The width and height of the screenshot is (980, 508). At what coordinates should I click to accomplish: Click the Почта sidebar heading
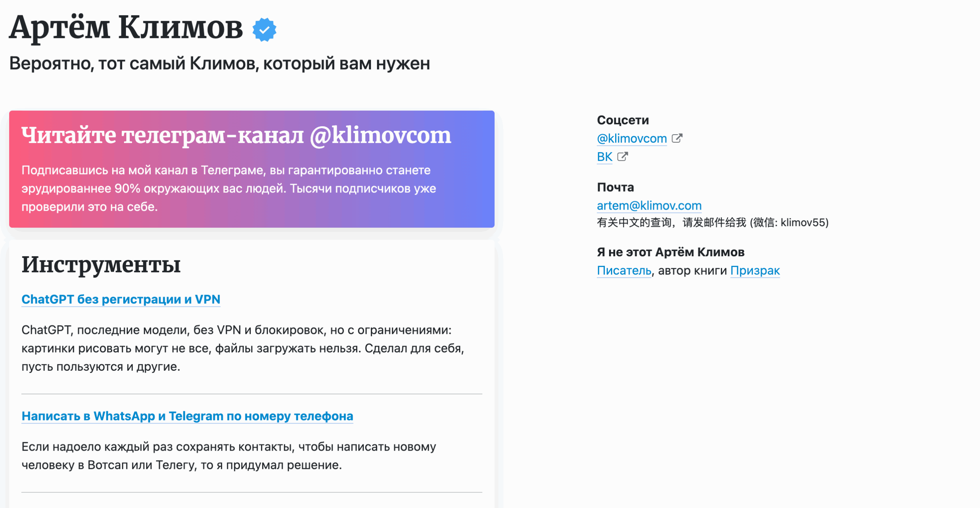pyautogui.click(x=615, y=187)
